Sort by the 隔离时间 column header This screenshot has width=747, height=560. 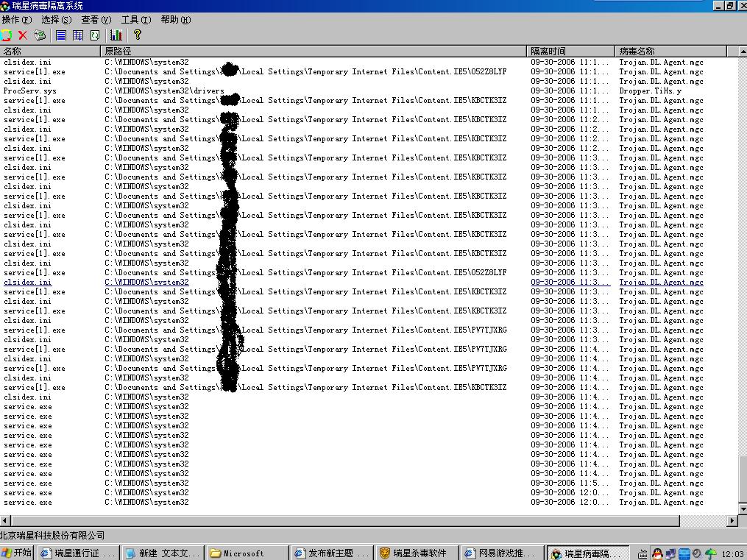tap(570, 51)
